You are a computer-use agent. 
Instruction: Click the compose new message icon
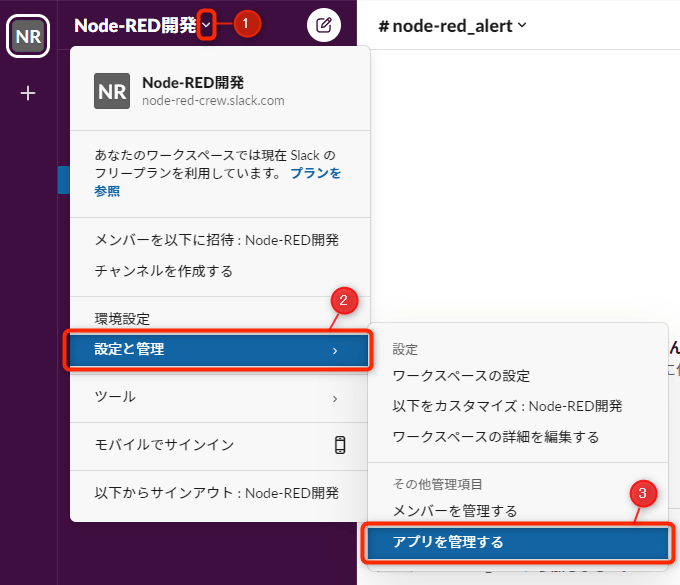(x=324, y=25)
